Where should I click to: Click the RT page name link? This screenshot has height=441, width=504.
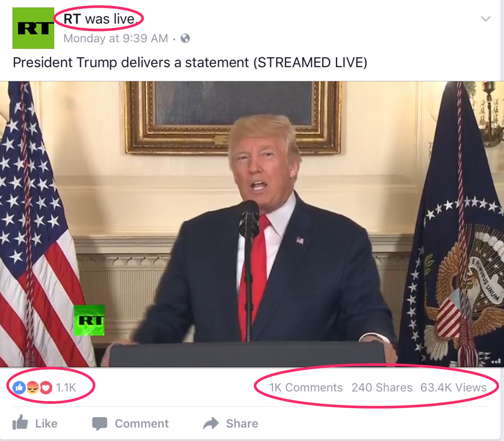(72, 19)
